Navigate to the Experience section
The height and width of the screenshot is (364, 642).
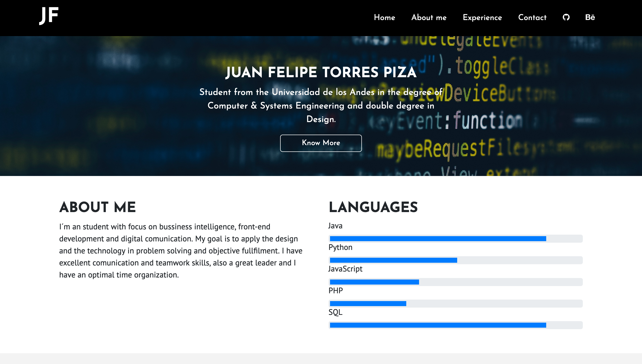pyautogui.click(x=482, y=18)
